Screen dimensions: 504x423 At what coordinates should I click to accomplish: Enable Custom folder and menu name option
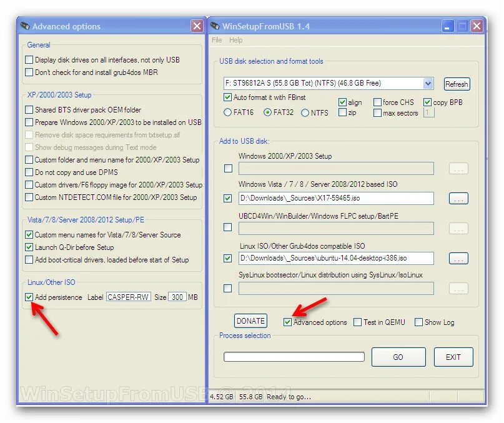pyautogui.click(x=29, y=159)
